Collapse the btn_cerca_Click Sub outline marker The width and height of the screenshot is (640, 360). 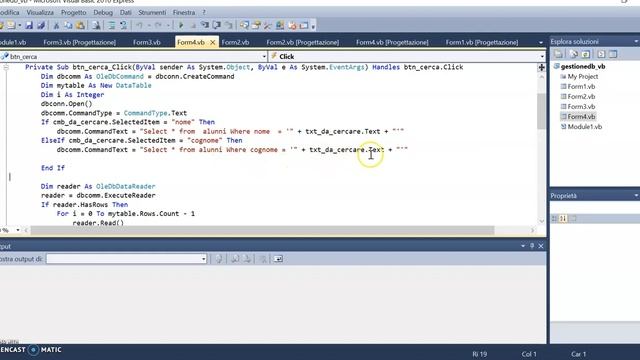6,67
